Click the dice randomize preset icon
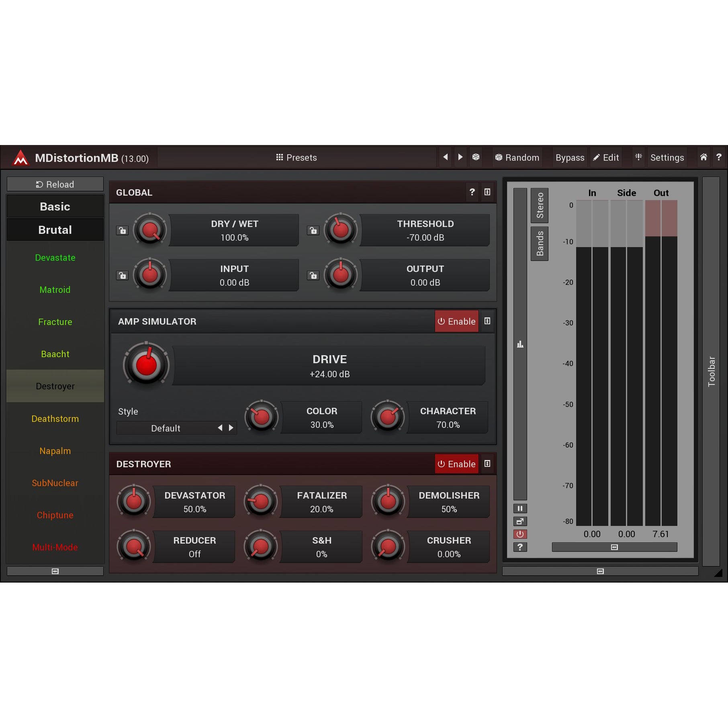Image resolution: width=728 pixels, height=728 pixels. [x=476, y=157]
